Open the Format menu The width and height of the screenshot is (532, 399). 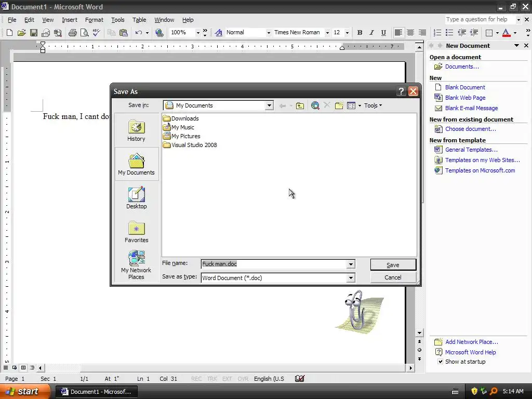(94, 20)
